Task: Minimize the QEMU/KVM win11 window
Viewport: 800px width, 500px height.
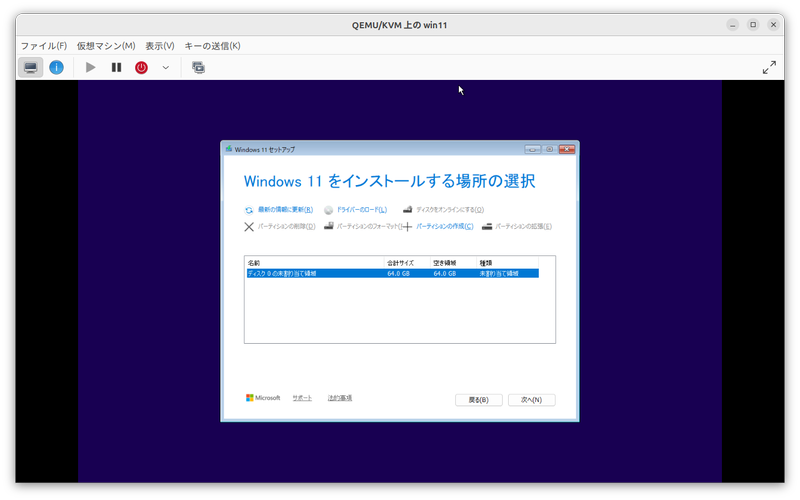Action: pos(733,24)
